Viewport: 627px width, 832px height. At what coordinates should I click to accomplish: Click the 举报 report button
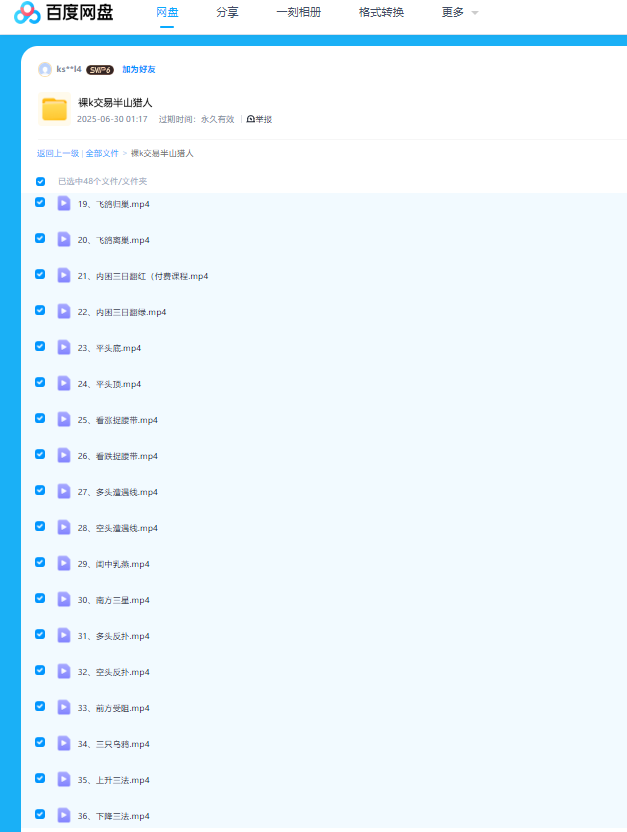(x=259, y=119)
